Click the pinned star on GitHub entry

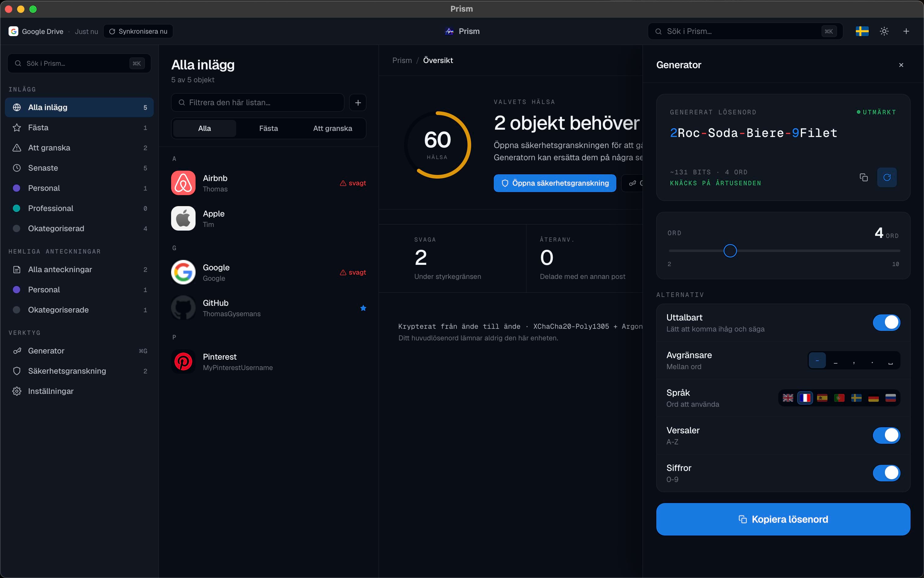(x=363, y=308)
